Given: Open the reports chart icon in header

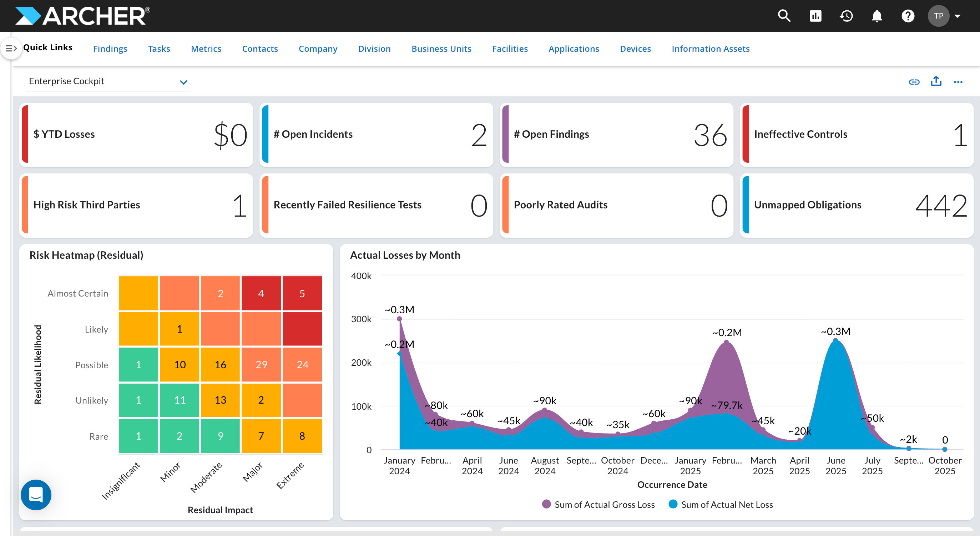Looking at the screenshot, I should click(815, 16).
